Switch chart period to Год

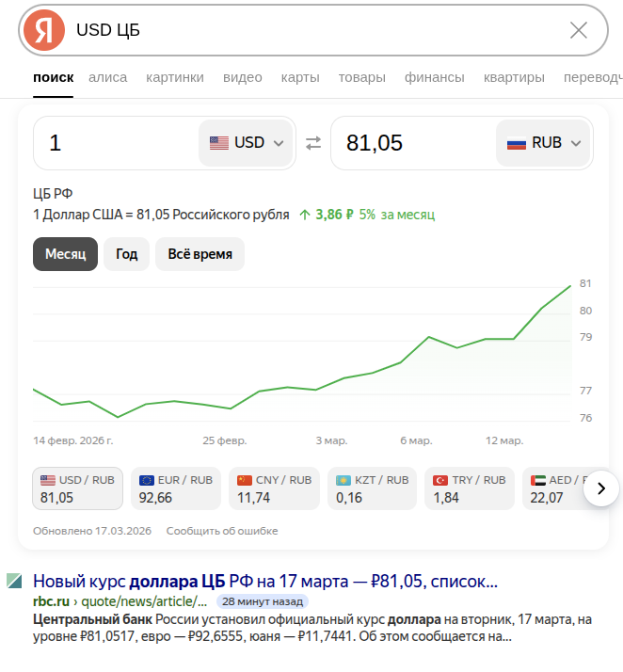[126, 254]
